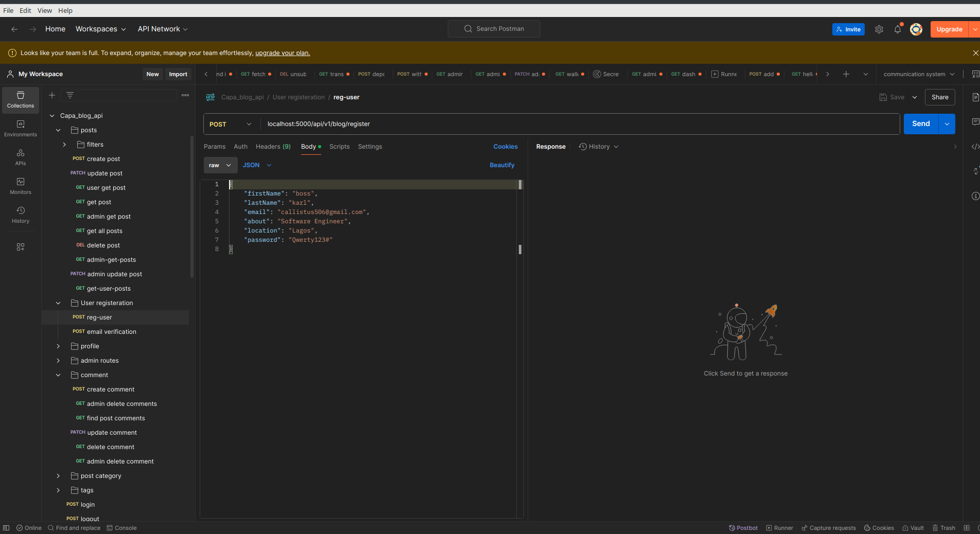Image resolution: width=980 pixels, height=534 pixels.
Task: Click the request URL field
Action: tap(579, 124)
